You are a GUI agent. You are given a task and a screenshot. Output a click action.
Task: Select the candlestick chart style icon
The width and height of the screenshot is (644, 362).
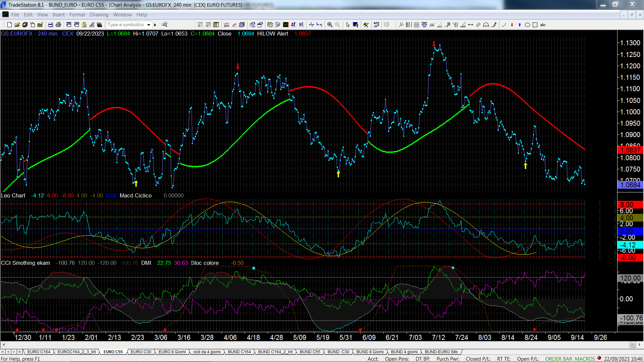[x=301, y=24]
